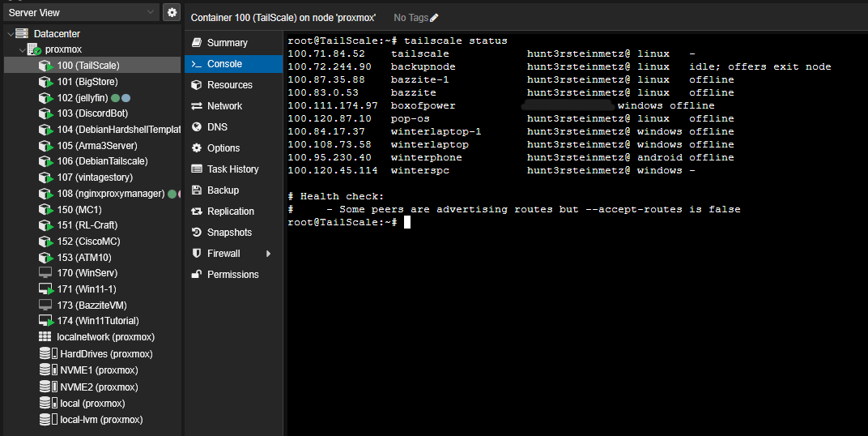Click VM monitor icon for 170 (WinServ)
The width and height of the screenshot is (868, 436).
(x=45, y=273)
